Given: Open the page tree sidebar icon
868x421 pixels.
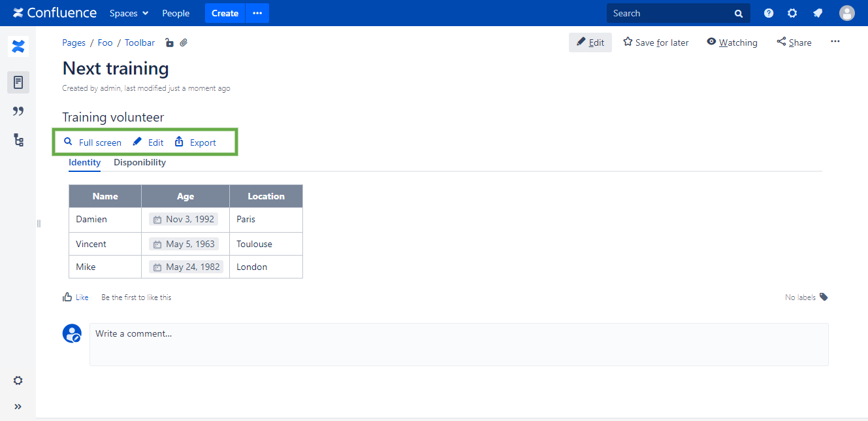Looking at the screenshot, I should [x=18, y=140].
